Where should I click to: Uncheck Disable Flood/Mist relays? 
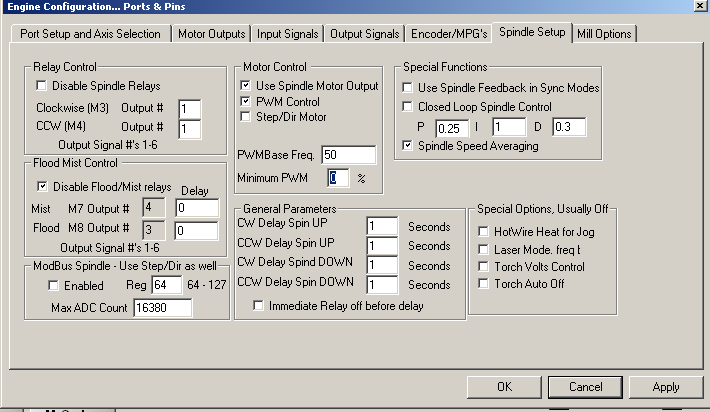[x=42, y=186]
